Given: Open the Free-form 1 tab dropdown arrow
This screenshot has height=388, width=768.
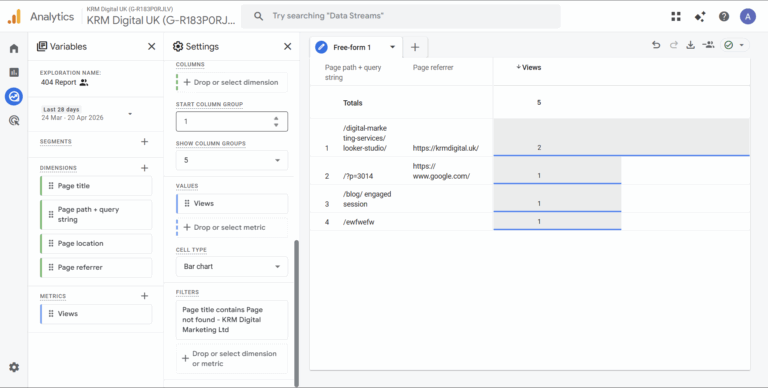Looking at the screenshot, I should (392, 48).
